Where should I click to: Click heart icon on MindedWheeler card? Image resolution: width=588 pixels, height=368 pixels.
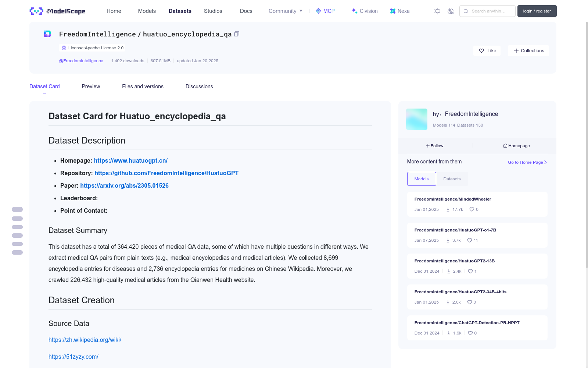coord(472,209)
